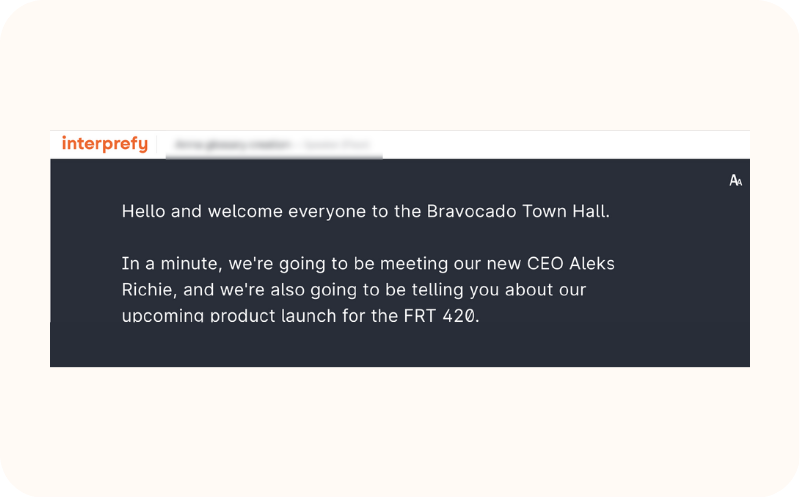The image size is (800, 500).
Task: Click the caption line starting with "Hello and welcome"
Action: 365,212
